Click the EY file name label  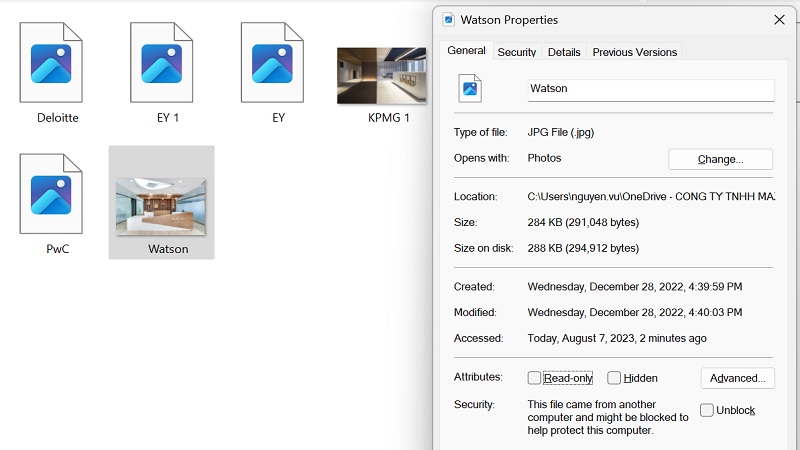[279, 118]
